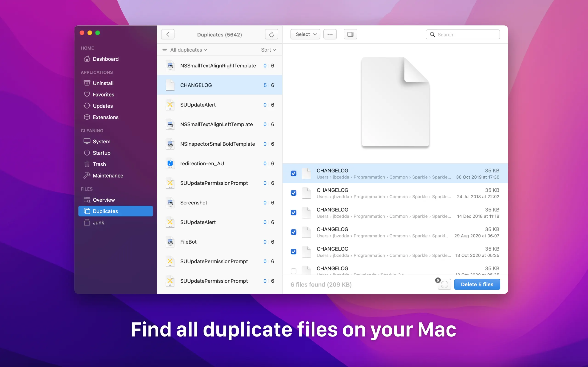
Task: Check the unchecked last CHANGELOG file
Action: pos(294,271)
